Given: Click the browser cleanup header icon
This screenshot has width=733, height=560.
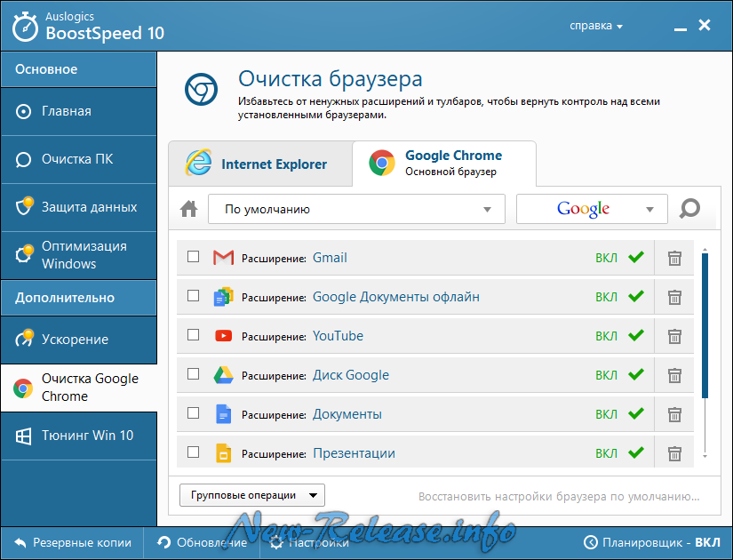Looking at the screenshot, I should pos(201,89).
